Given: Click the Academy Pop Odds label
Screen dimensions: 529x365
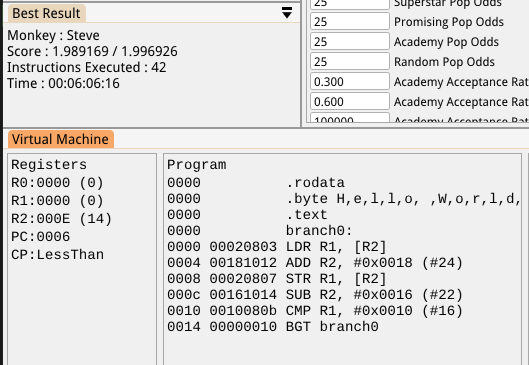Looking at the screenshot, I should (446, 42).
